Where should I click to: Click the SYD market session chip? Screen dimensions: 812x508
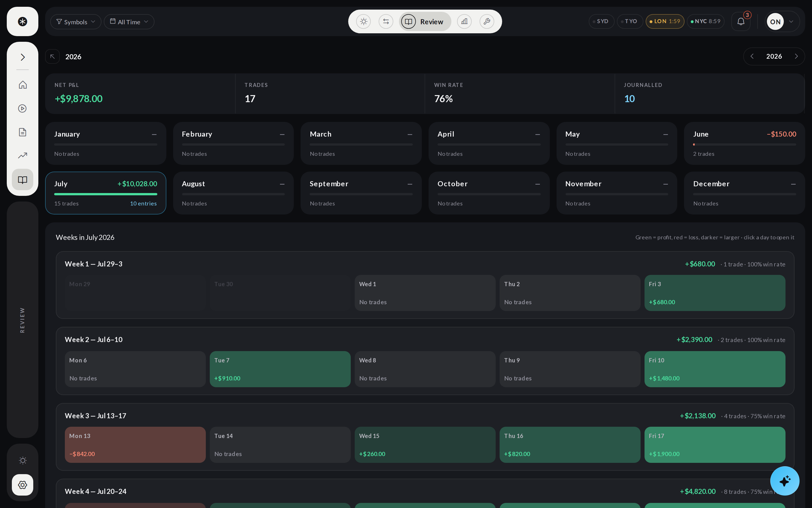point(601,21)
